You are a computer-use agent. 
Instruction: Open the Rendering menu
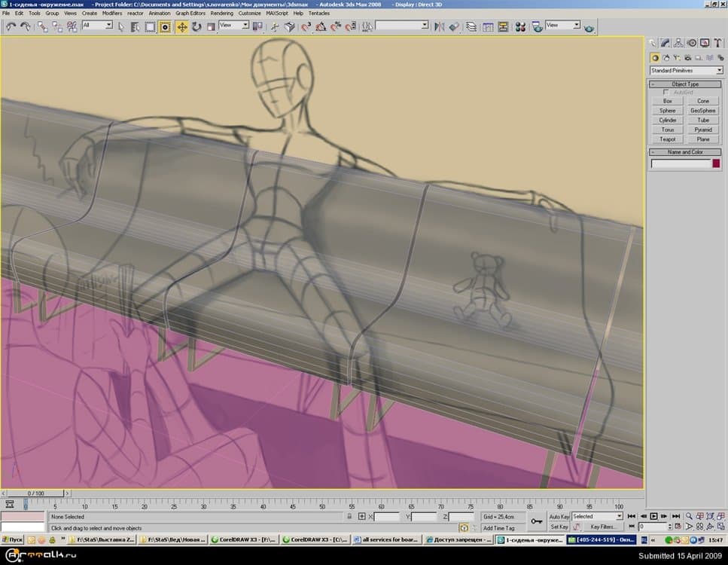tap(221, 13)
